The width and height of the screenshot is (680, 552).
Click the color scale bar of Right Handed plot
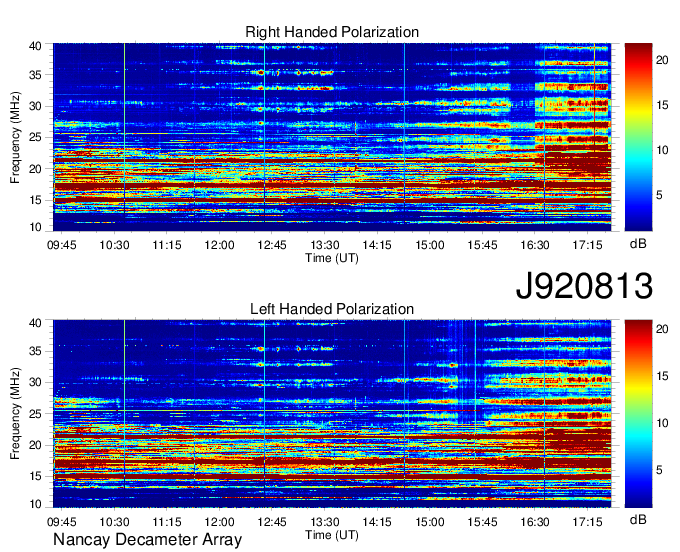tap(638, 137)
